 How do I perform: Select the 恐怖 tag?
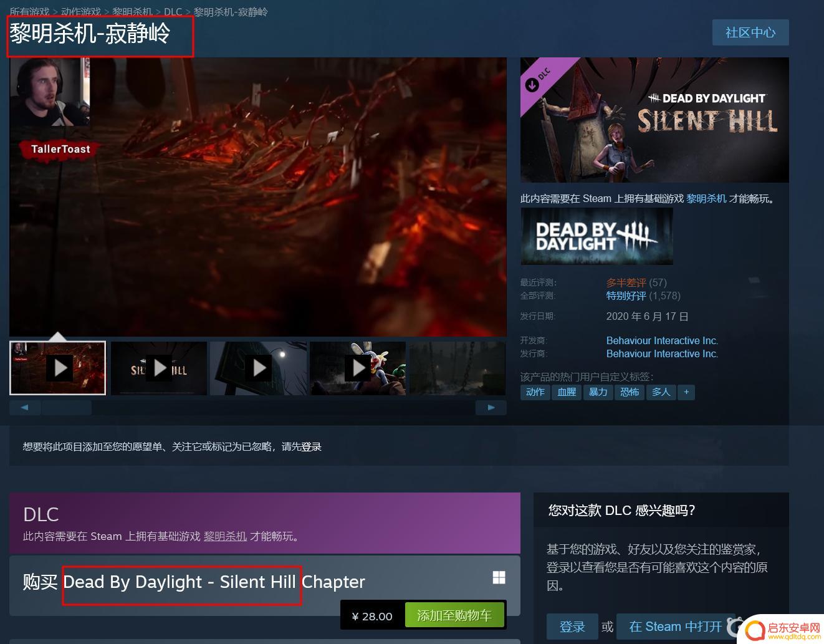(630, 392)
